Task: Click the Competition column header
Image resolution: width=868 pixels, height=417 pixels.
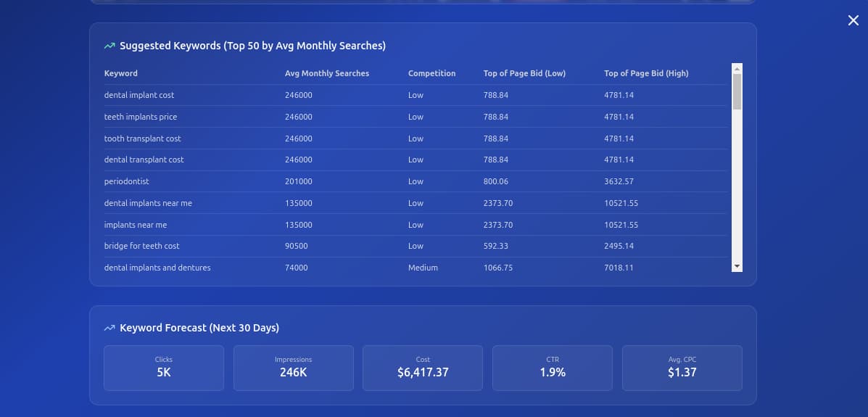Action: click(x=431, y=73)
